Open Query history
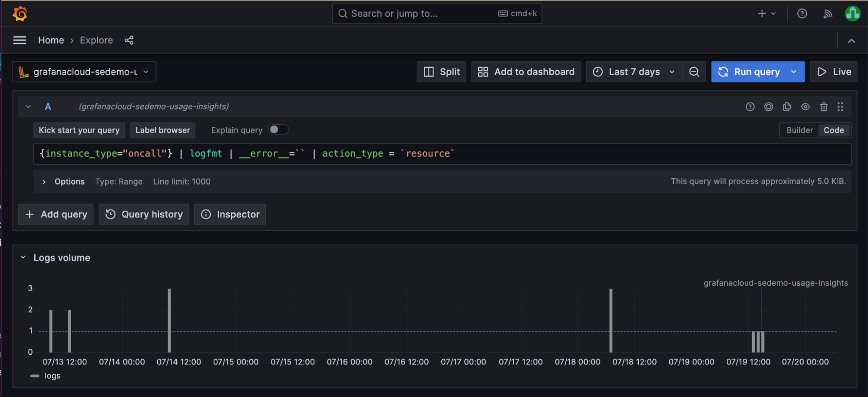Viewport: 868px width, 397px height. pos(144,214)
